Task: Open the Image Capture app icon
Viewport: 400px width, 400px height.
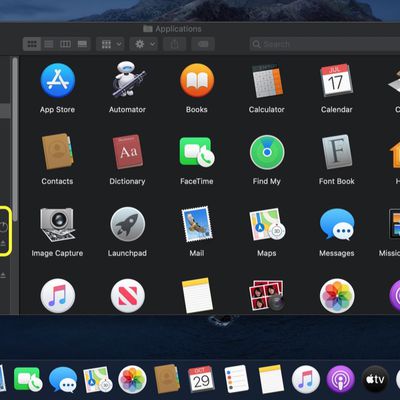Action: 57,224
